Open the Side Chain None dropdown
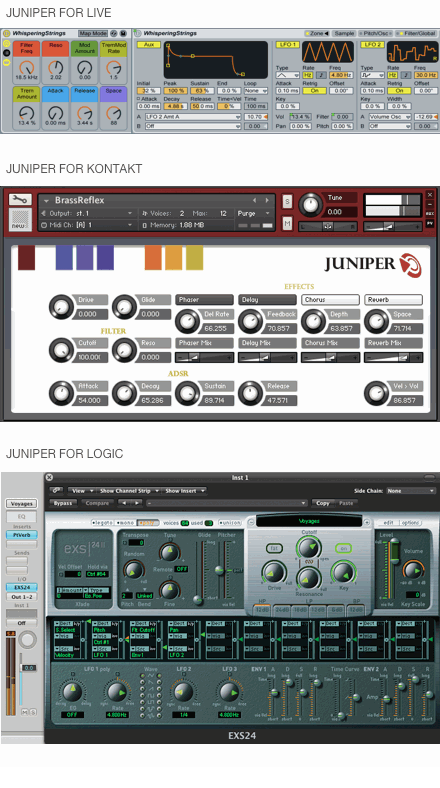Image resolution: width=440 pixels, height=788 pixels. tap(410, 490)
